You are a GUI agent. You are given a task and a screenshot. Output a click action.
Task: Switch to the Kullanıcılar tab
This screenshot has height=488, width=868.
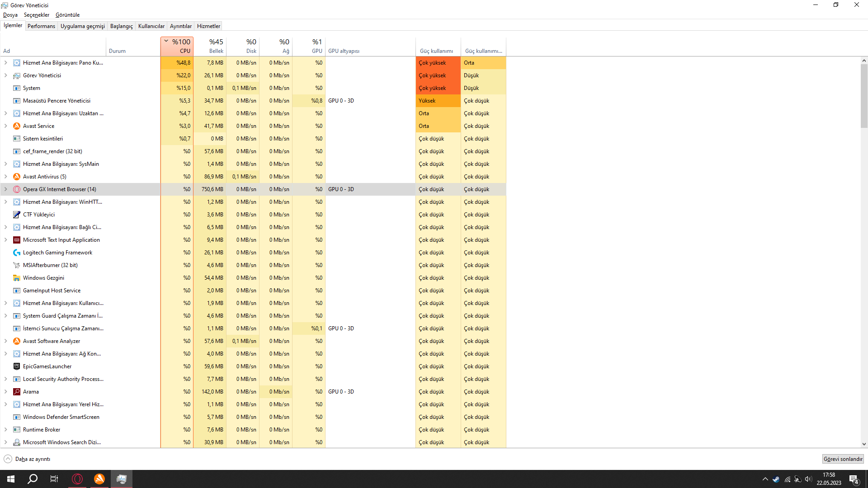[x=151, y=26]
